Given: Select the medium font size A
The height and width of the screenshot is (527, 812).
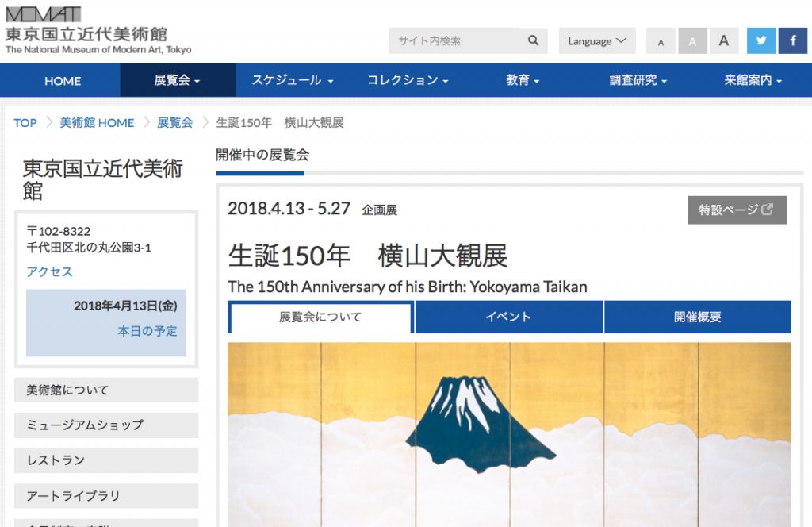Looking at the screenshot, I should [692, 41].
